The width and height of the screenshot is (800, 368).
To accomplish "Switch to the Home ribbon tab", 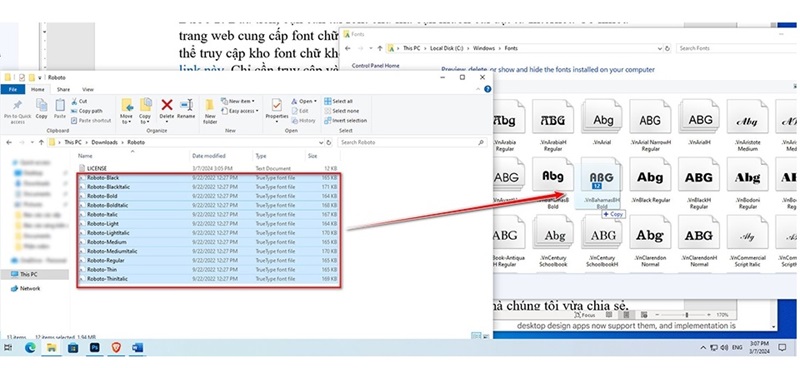I will pyautogui.click(x=38, y=89).
